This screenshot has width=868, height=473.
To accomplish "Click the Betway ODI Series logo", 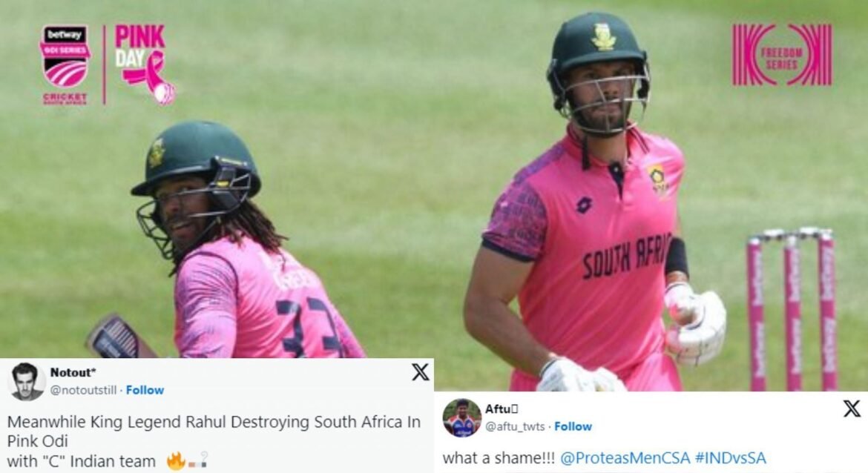I will point(65,57).
